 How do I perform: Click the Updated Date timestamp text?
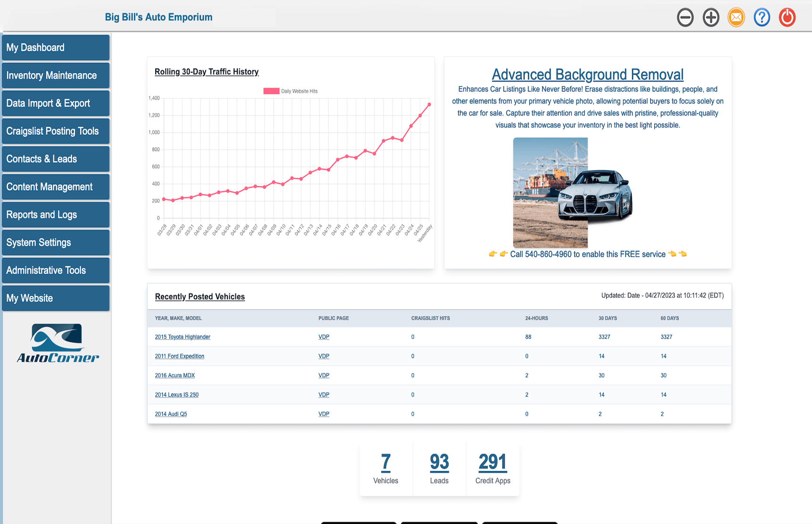coord(662,295)
